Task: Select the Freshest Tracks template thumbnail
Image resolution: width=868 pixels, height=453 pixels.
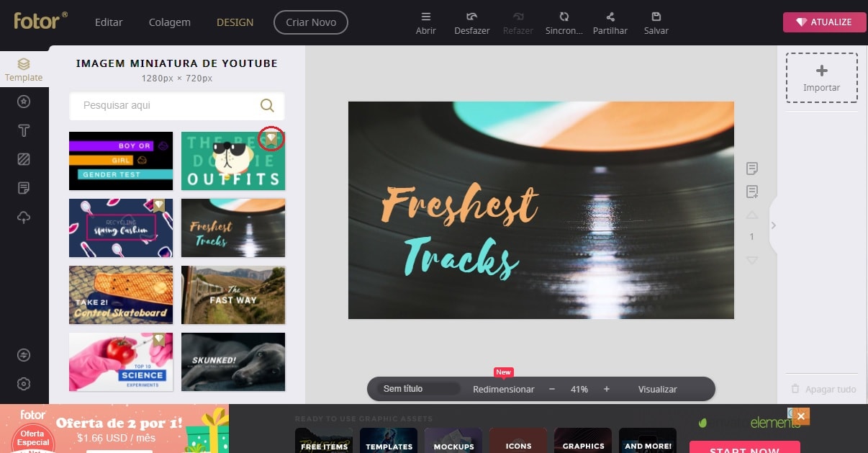Action: (x=233, y=228)
